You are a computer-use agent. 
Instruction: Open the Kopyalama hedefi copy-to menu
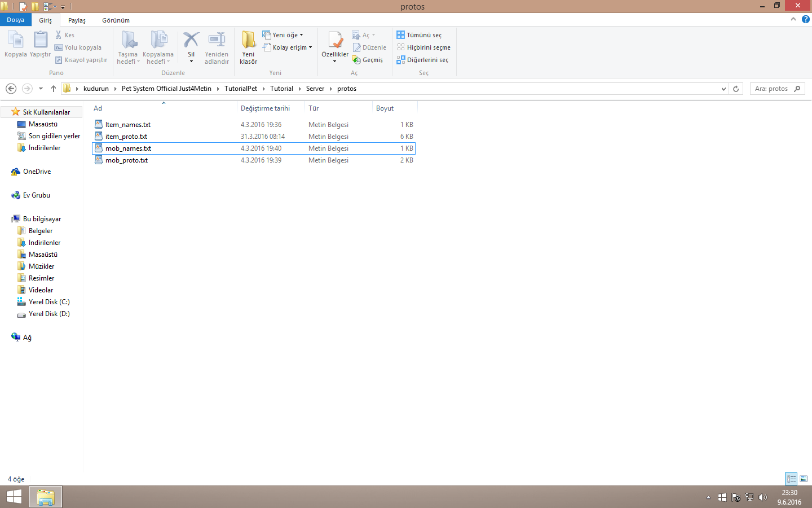(158, 48)
